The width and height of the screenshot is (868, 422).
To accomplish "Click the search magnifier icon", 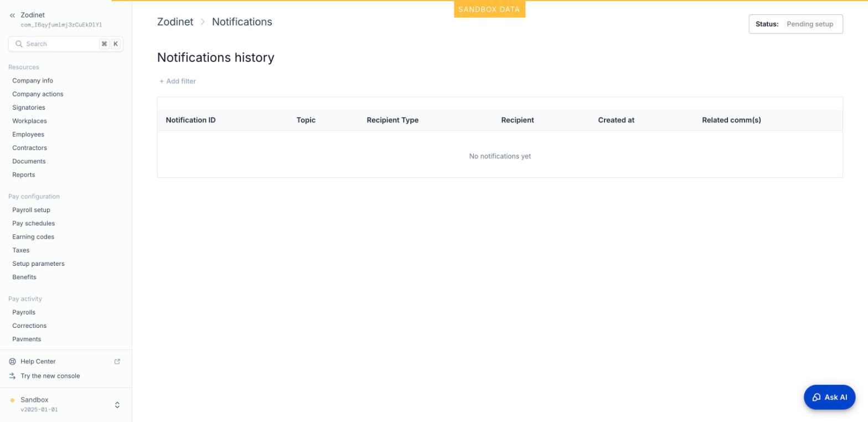I will (19, 44).
